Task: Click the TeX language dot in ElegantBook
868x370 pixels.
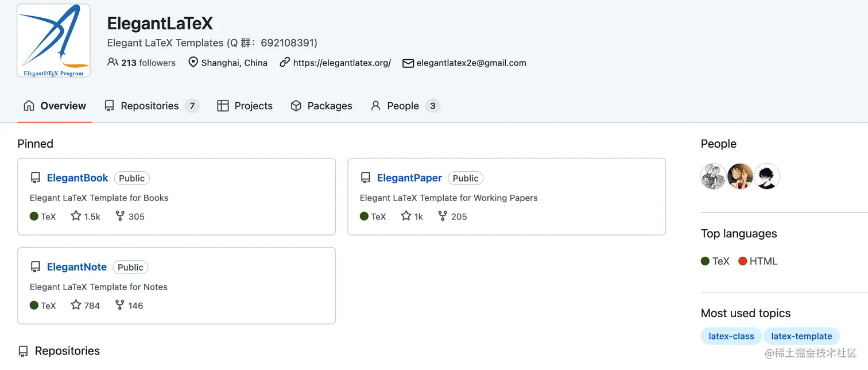Action: coord(34,217)
